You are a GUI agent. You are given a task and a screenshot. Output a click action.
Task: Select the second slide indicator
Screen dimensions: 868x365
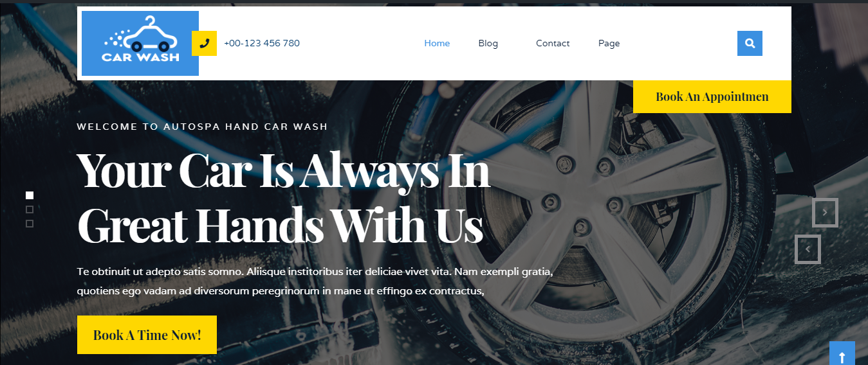pyautogui.click(x=30, y=209)
